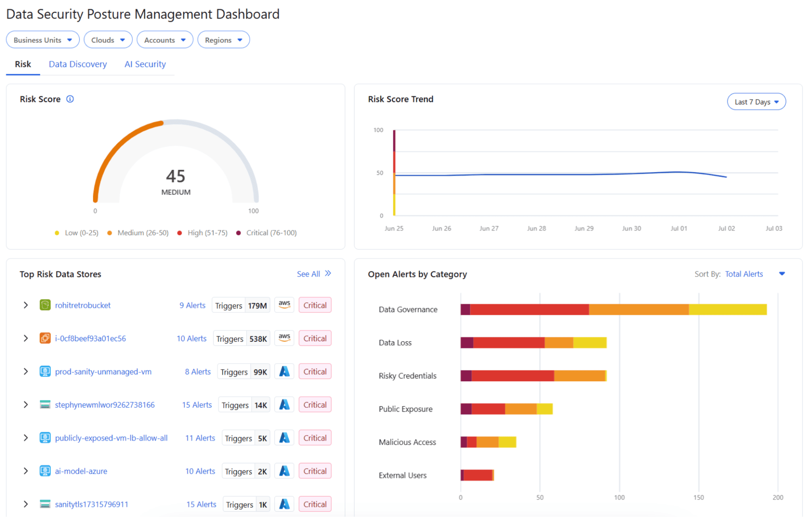Click the Critical (76-100) legend swatch
The width and height of the screenshot is (812, 517).
(x=238, y=233)
